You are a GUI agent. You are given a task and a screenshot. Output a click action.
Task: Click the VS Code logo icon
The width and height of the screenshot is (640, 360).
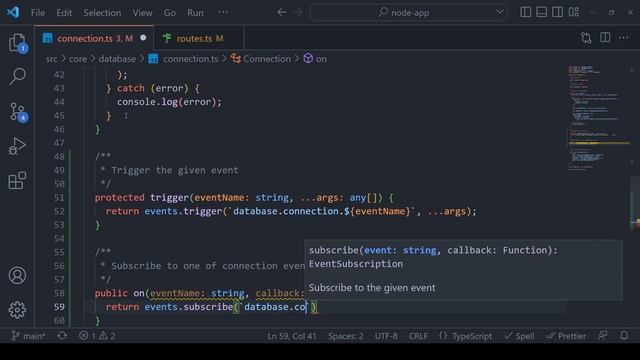click(x=13, y=12)
